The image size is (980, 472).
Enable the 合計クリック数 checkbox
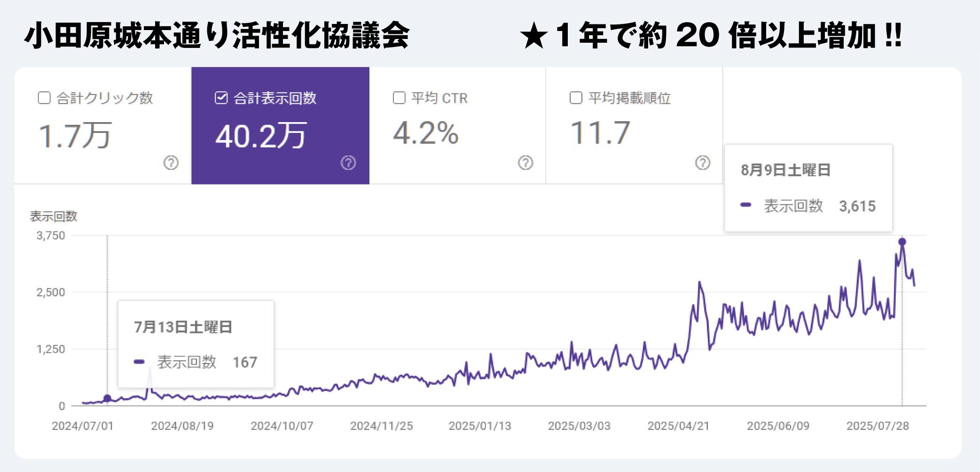click(x=44, y=98)
